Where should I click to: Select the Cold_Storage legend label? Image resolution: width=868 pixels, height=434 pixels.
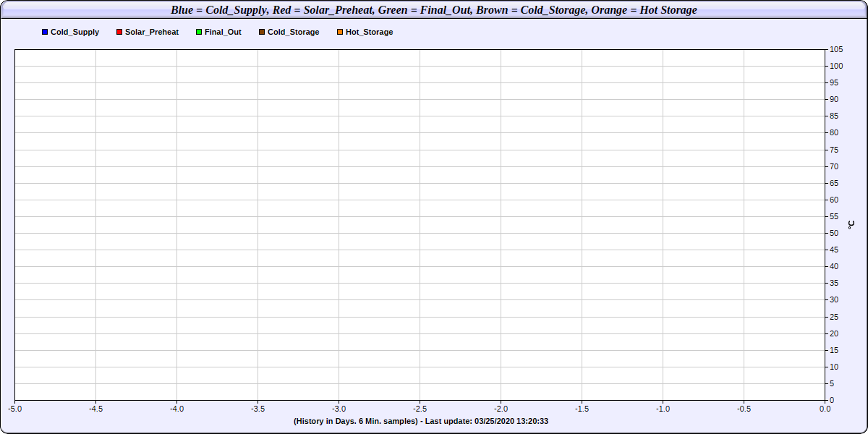tap(294, 33)
